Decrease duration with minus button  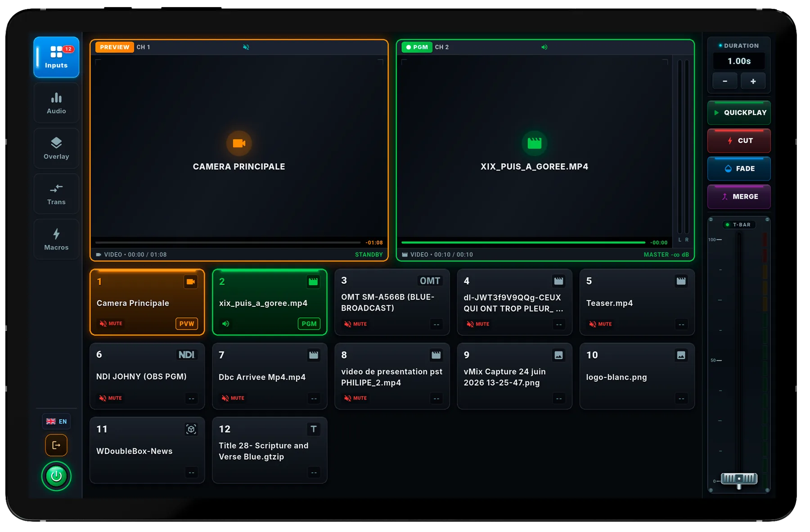[725, 81]
